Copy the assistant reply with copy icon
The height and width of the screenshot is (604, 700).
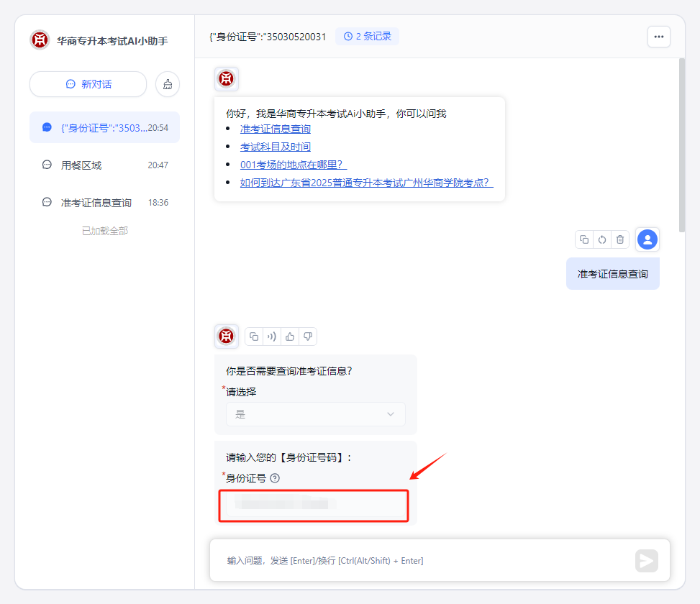254,337
